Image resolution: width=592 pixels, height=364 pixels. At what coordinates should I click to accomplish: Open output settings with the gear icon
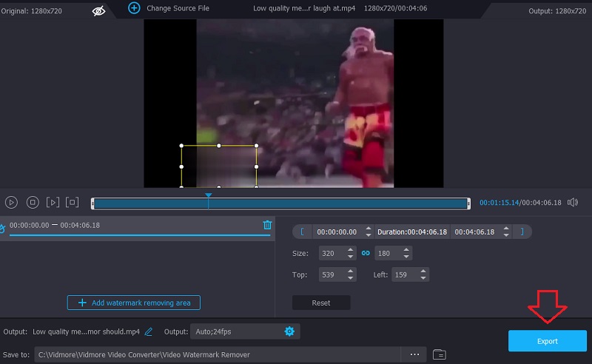click(x=289, y=331)
